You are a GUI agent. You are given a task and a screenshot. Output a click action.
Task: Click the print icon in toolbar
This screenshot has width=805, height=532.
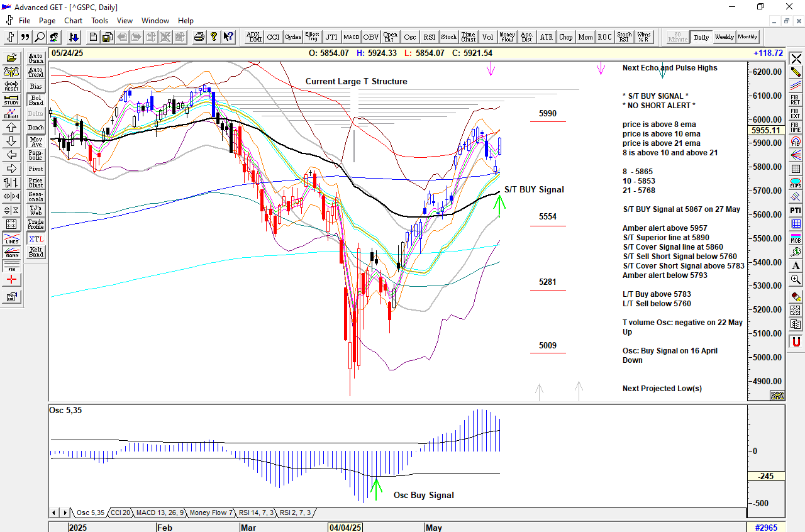click(199, 37)
